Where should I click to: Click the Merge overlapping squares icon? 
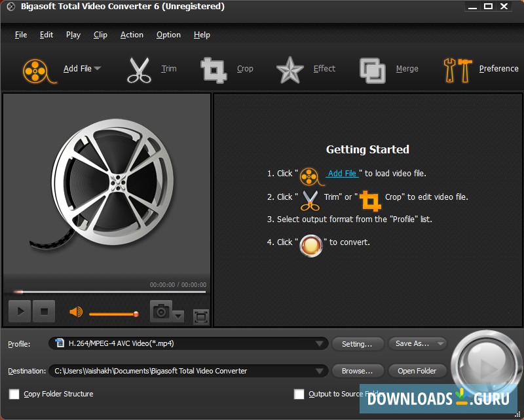pos(372,70)
